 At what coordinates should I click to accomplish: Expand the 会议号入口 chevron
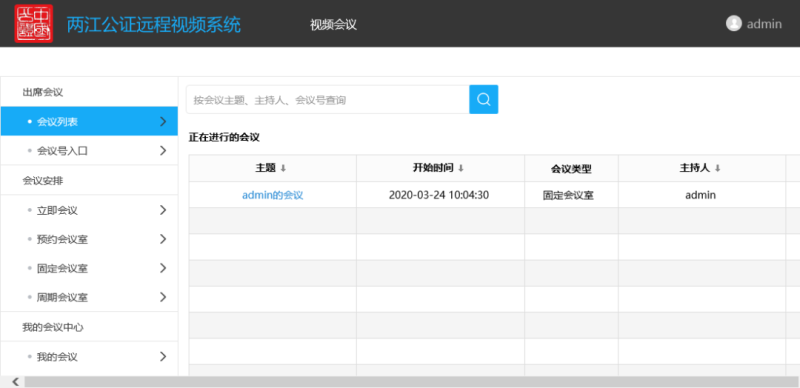tap(163, 151)
